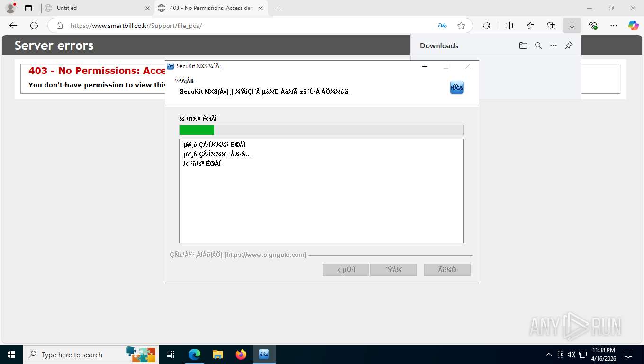This screenshot has height=364, width=644.
Task: Select the KICA installer taskbar item
Action: [x=264, y=355]
